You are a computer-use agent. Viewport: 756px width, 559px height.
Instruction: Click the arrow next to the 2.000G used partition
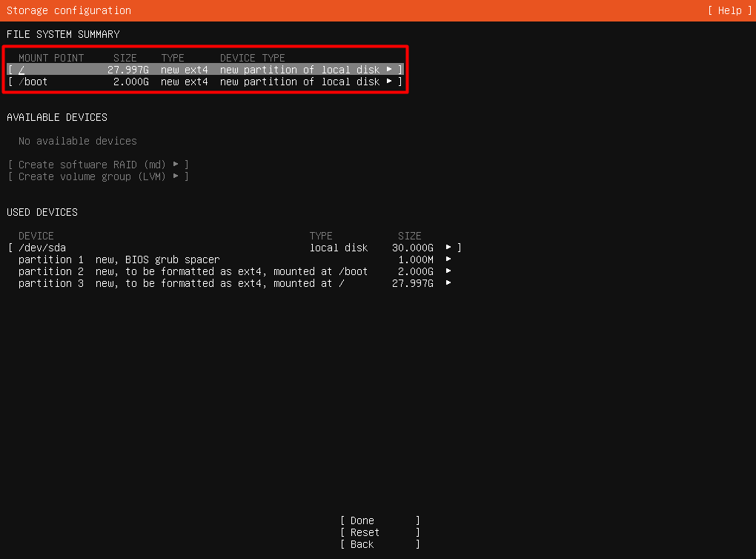[448, 271]
